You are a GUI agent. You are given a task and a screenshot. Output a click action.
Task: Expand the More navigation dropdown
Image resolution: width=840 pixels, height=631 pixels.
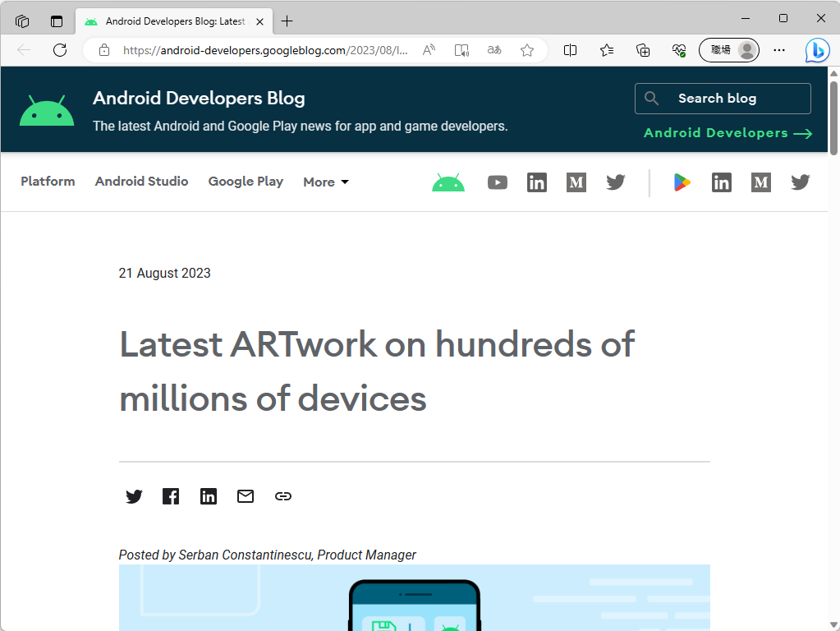click(x=325, y=182)
